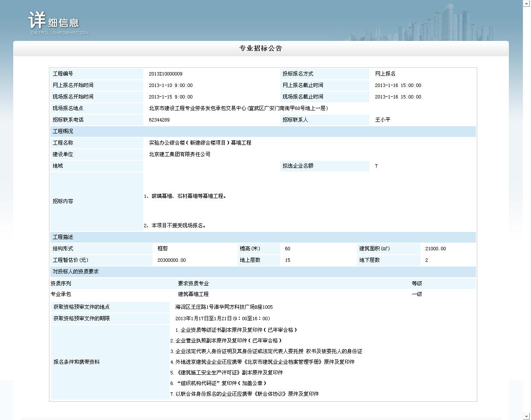The width and height of the screenshot is (531, 420).
Task: Select the 工程概况 section header
Action: 263,131
